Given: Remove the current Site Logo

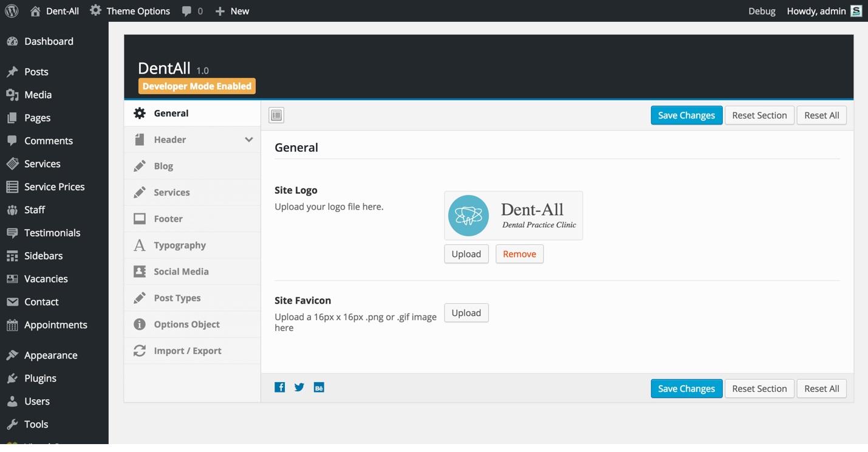Looking at the screenshot, I should tap(519, 254).
